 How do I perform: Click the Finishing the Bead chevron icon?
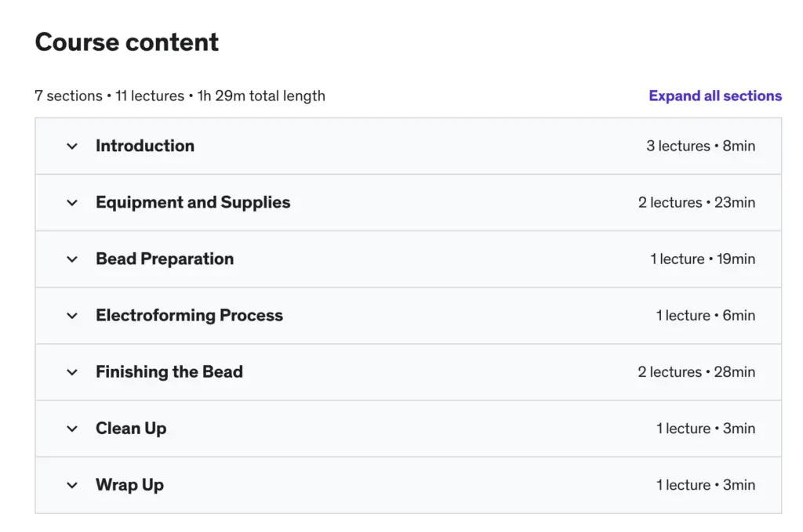pos(72,372)
